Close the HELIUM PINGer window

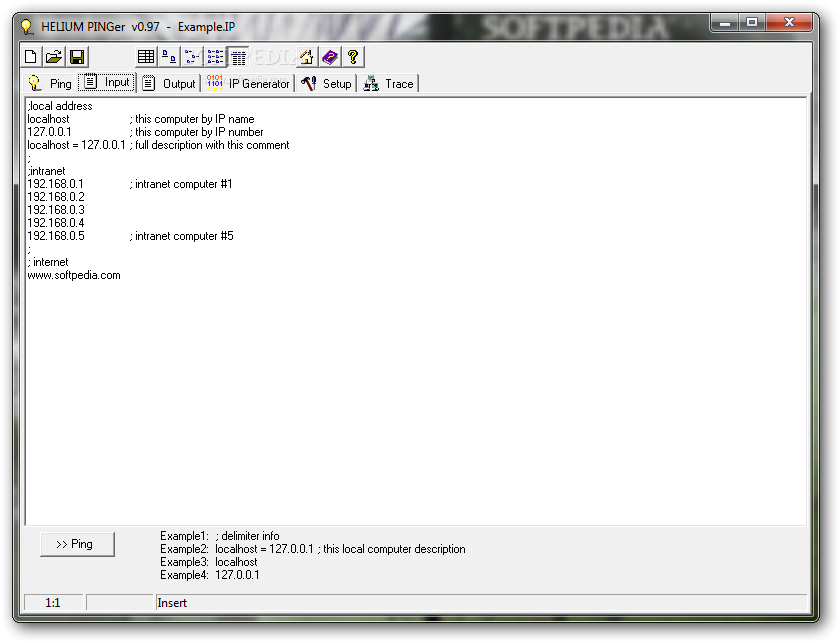point(789,23)
